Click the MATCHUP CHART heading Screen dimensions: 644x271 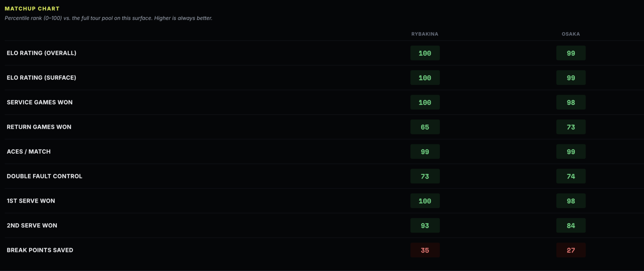tap(32, 8)
